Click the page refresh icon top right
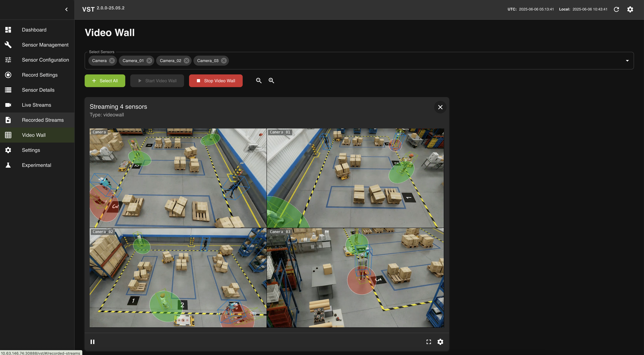 [617, 9]
